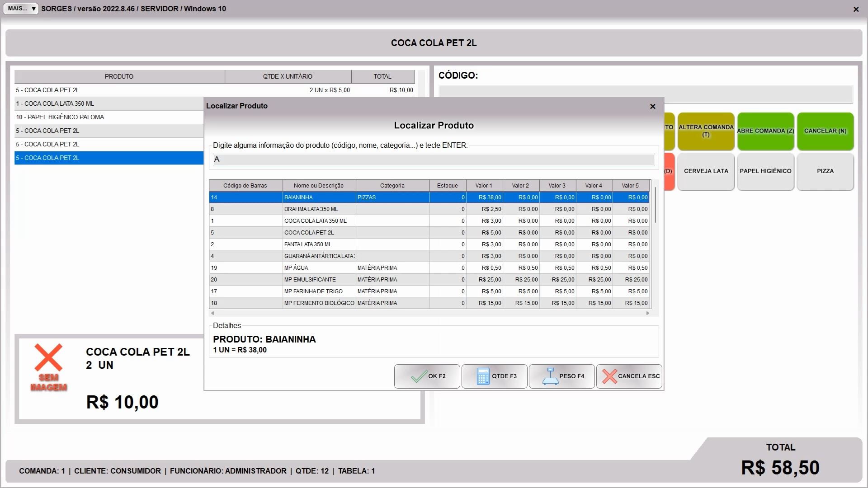Open the MAIS... dropdown menu
868x488 pixels.
pyautogui.click(x=21, y=9)
